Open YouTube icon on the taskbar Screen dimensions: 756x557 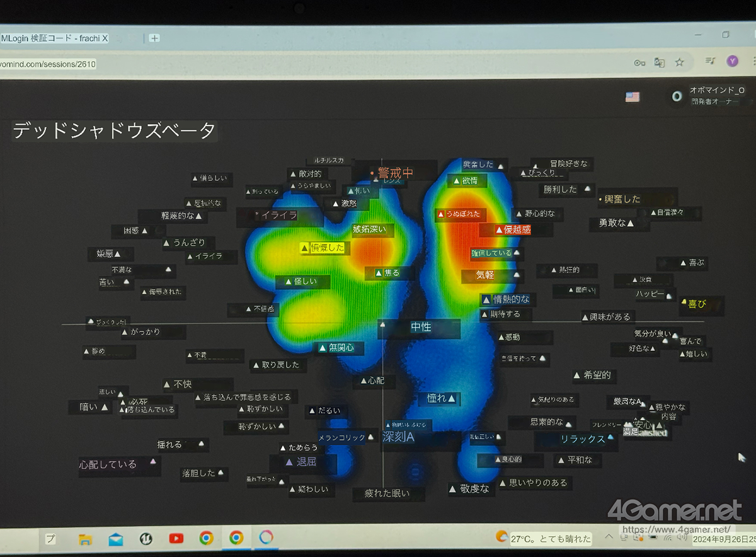coord(176,538)
